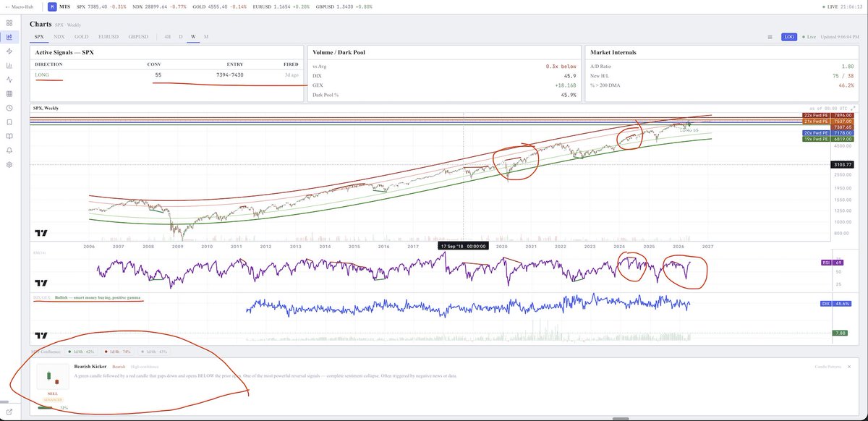This screenshot has width=868, height=421.
Task: Click the 7394-7430 entry value
Action: point(230,75)
